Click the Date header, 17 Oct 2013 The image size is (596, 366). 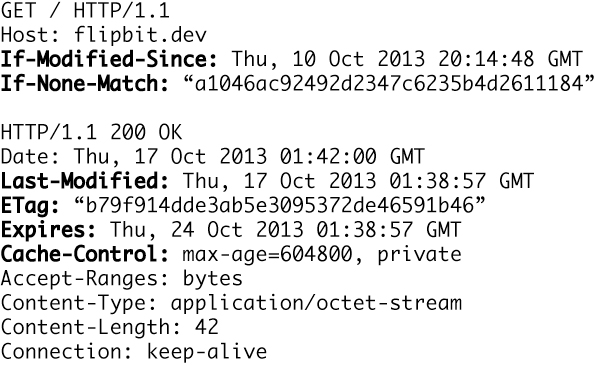click(x=212, y=157)
